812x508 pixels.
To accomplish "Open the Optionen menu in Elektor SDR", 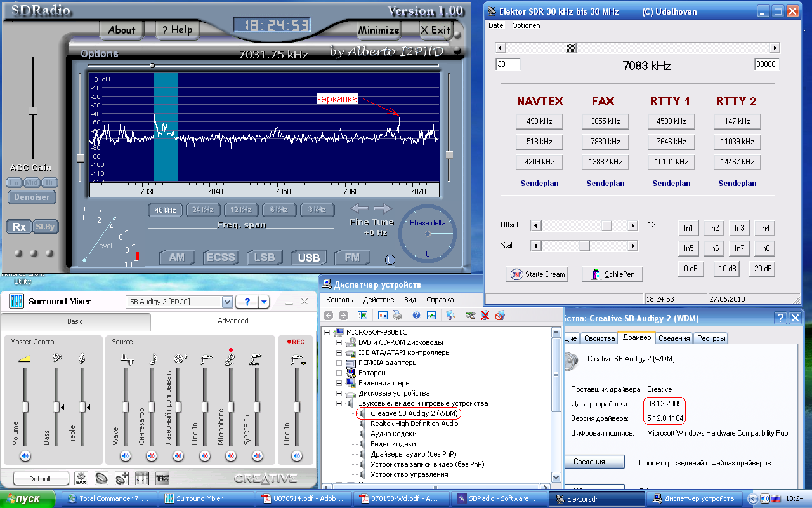I will click(x=526, y=25).
